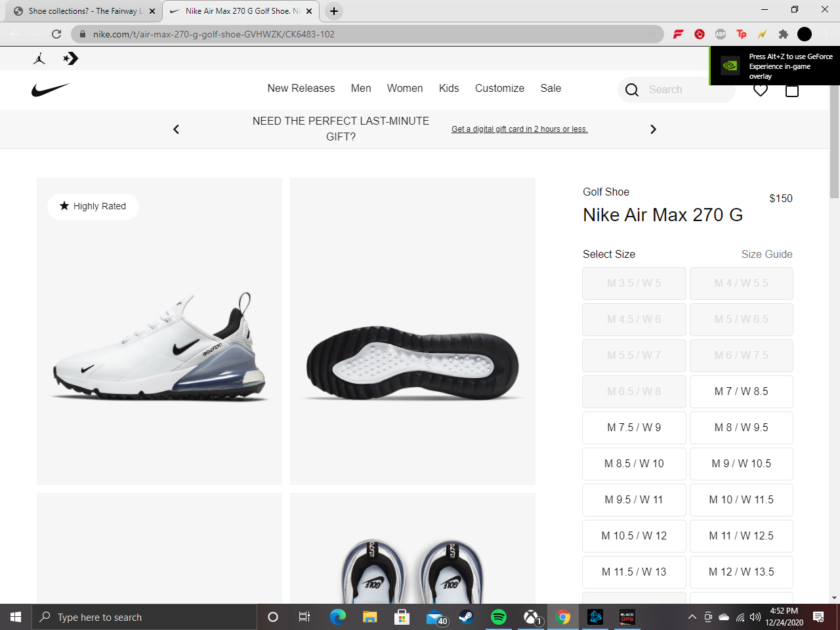Open Spotify from the taskbar

click(x=499, y=617)
